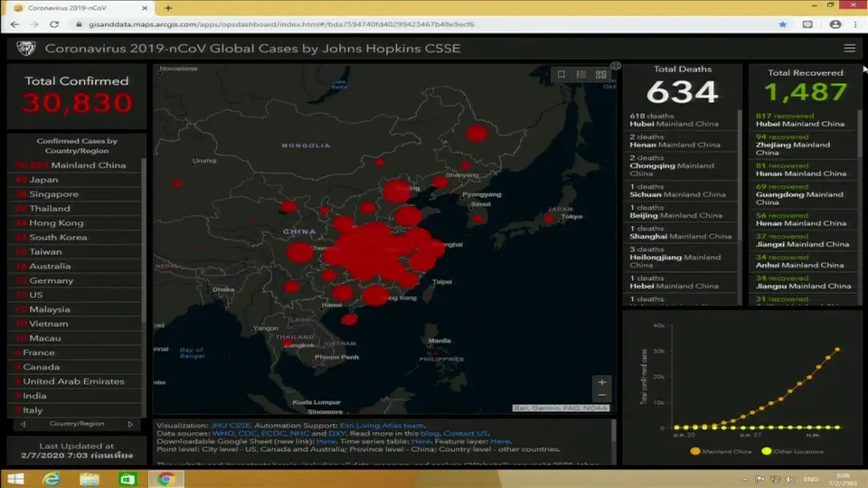Click the country list scrollbar
Screen dimensions: 868x488
click(144, 240)
